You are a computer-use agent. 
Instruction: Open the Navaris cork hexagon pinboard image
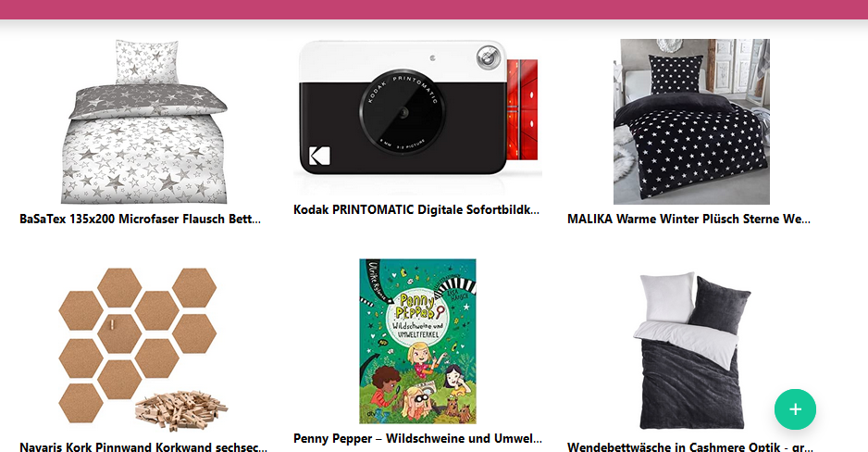point(144,346)
